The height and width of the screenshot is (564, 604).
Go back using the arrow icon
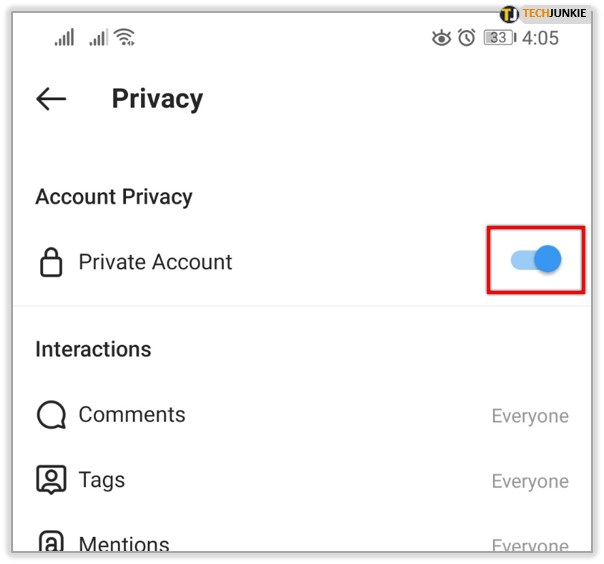51,99
